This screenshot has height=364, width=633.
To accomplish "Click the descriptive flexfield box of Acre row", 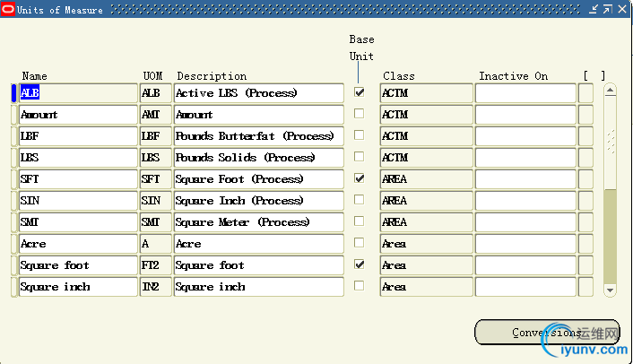I will (585, 244).
